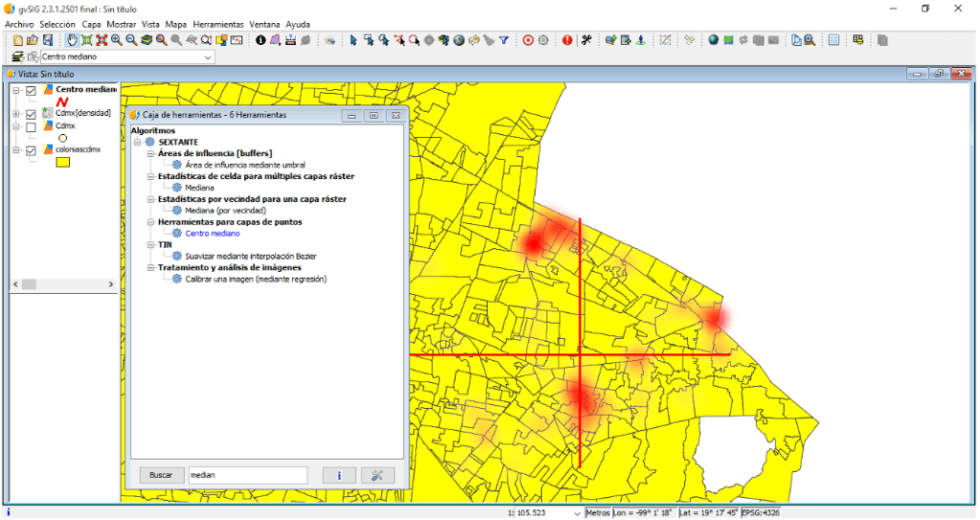Viewport: 980px width, 520px height.
Task: Click the blue info button in toolbox
Action: tap(340, 475)
